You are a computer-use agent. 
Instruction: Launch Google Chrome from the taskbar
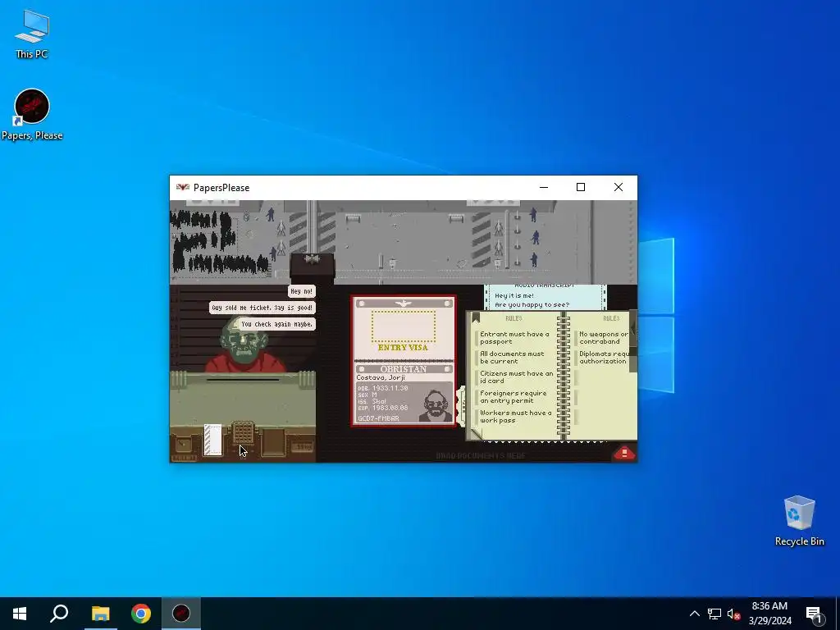141,614
